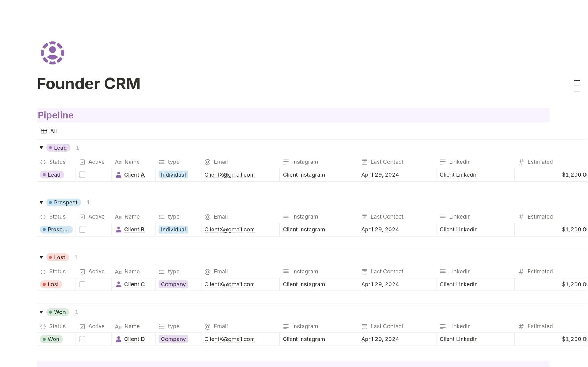Open Client B's record
The height and width of the screenshot is (367, 588).
pos(134,229)
